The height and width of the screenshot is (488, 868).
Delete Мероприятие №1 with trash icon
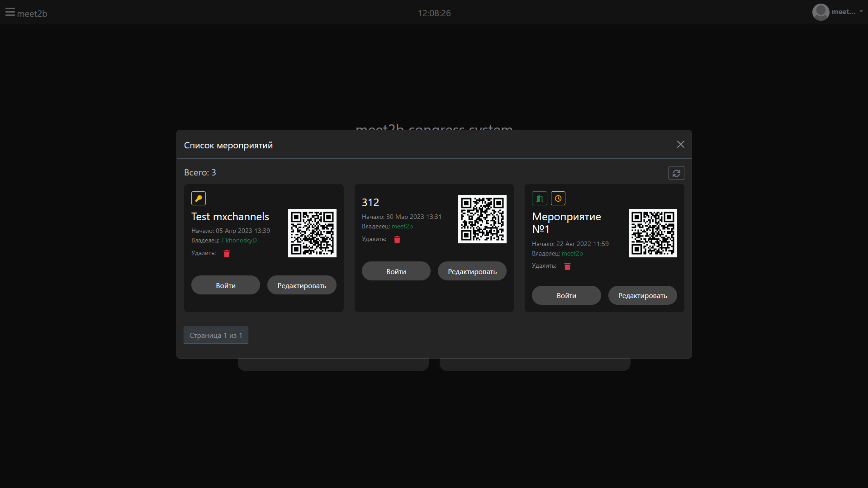tap(567, 266)
